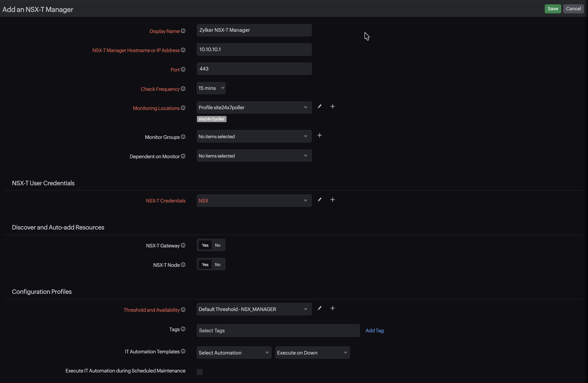This screenshot has height=383, width=588.
Task: Cancel adding the NSX-T Manager
Action: [x=573, y=9]
